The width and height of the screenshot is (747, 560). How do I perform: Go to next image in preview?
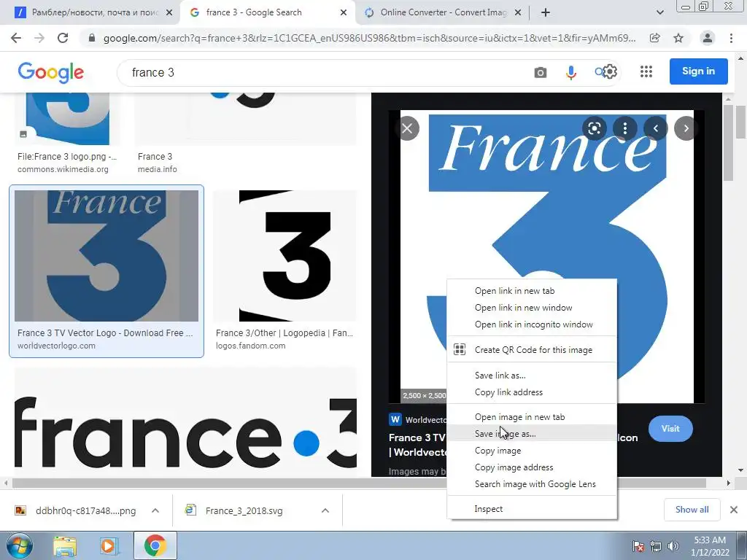click(x=686, y=128)
